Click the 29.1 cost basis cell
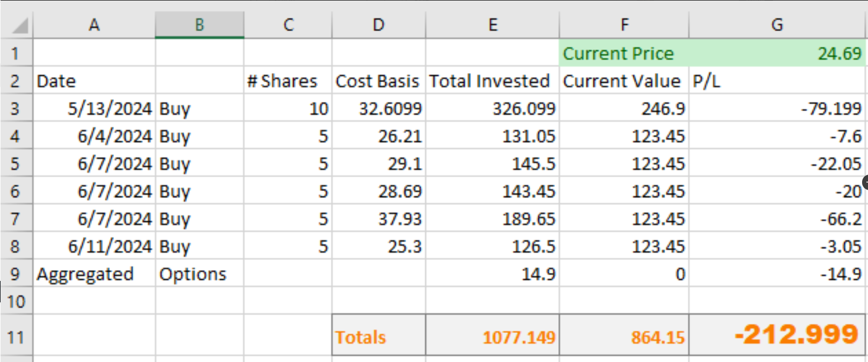Screen dimensions: 868x362 pos(379,163)
